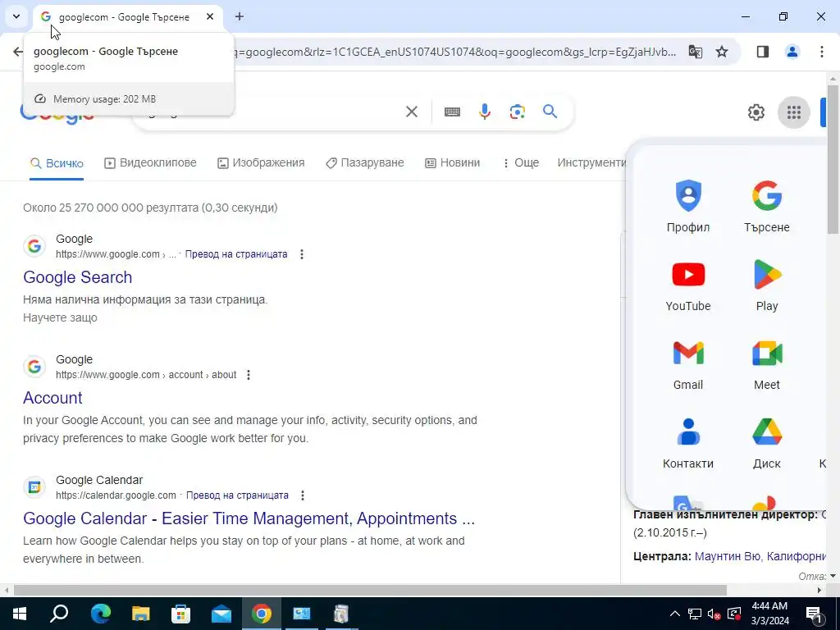840x630 pixels.
Task: Open Google Calendar result title link
Action: (x=249, y=518)
